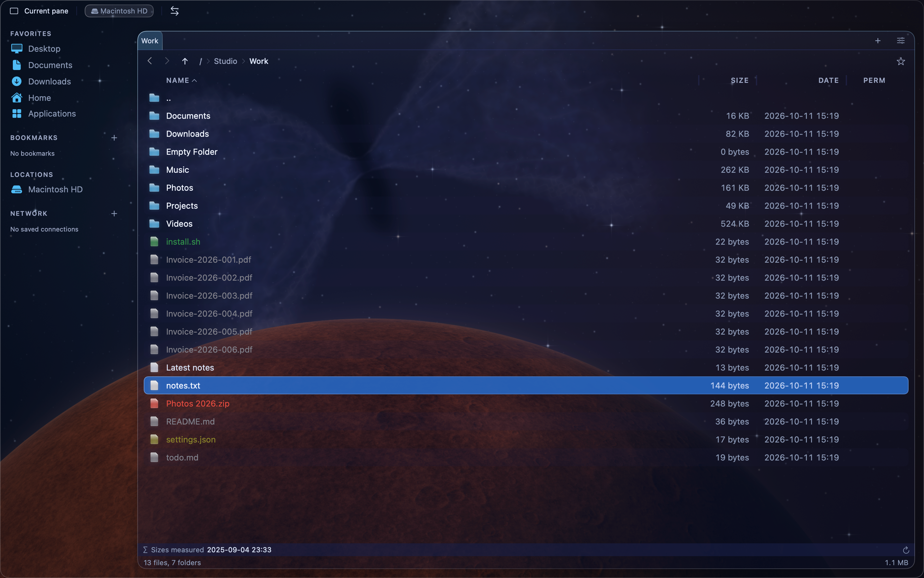This screenshot has width=924, height=578.
Task: Open Downloads in Favorites sidebar
Action: point(49,82)
